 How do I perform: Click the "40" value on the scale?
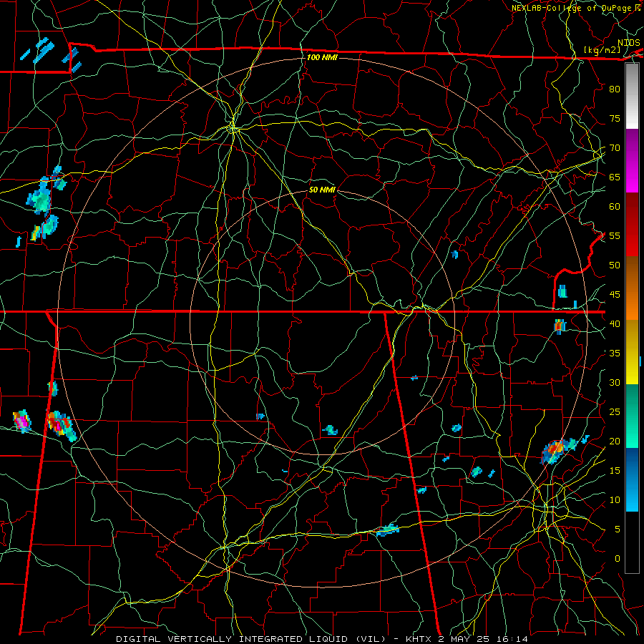[615, 324]
